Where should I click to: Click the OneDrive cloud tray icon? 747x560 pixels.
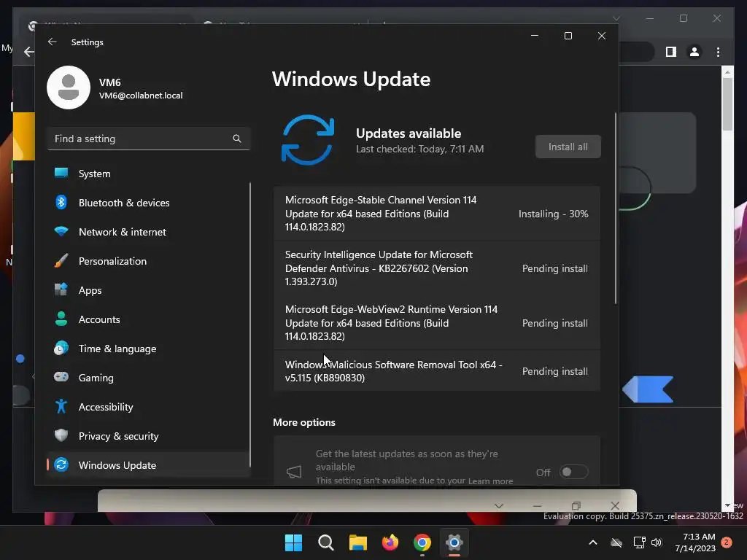pos(616,542)
